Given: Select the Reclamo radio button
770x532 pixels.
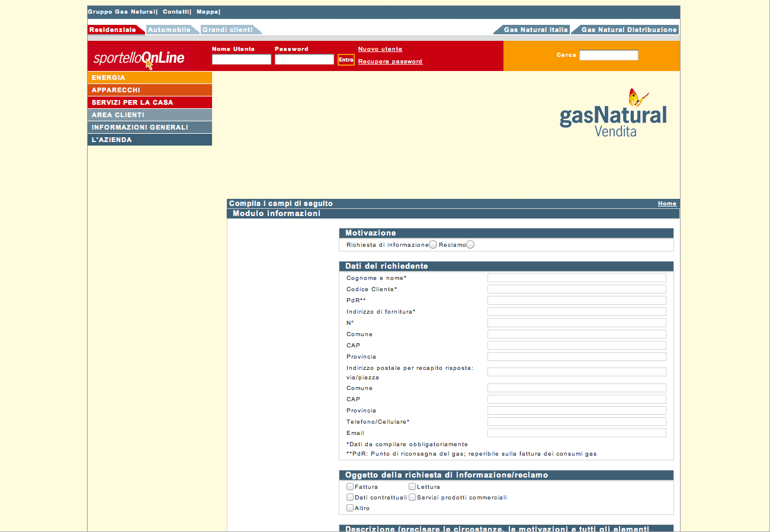Looking at the screenshot, I should pyautogui.click(x=470, y=245).
